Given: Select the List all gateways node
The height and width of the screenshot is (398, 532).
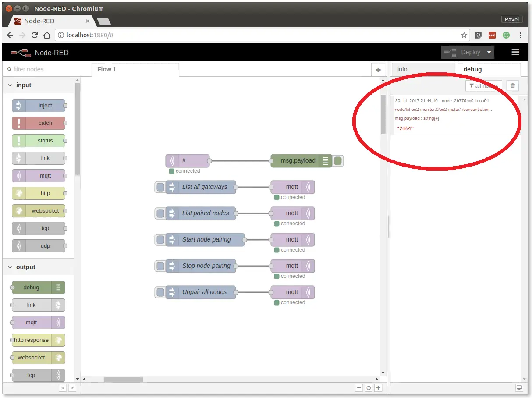Looking at the screenshot, I should coord(201,187).
